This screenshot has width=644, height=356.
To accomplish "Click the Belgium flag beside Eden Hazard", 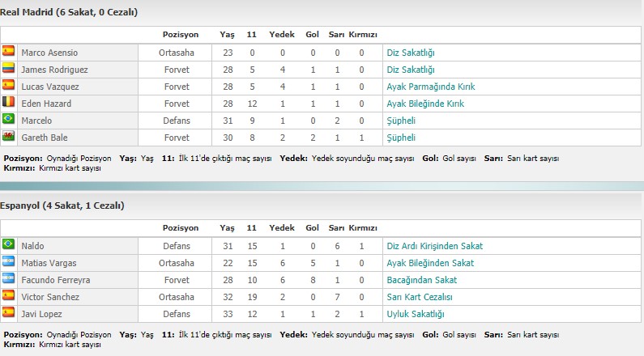I will tap(8, 102).
